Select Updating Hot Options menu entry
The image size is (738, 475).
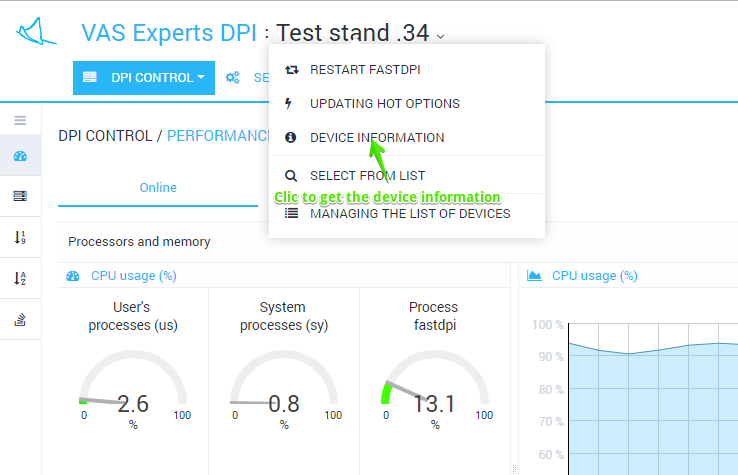click(x=384, y=104)
